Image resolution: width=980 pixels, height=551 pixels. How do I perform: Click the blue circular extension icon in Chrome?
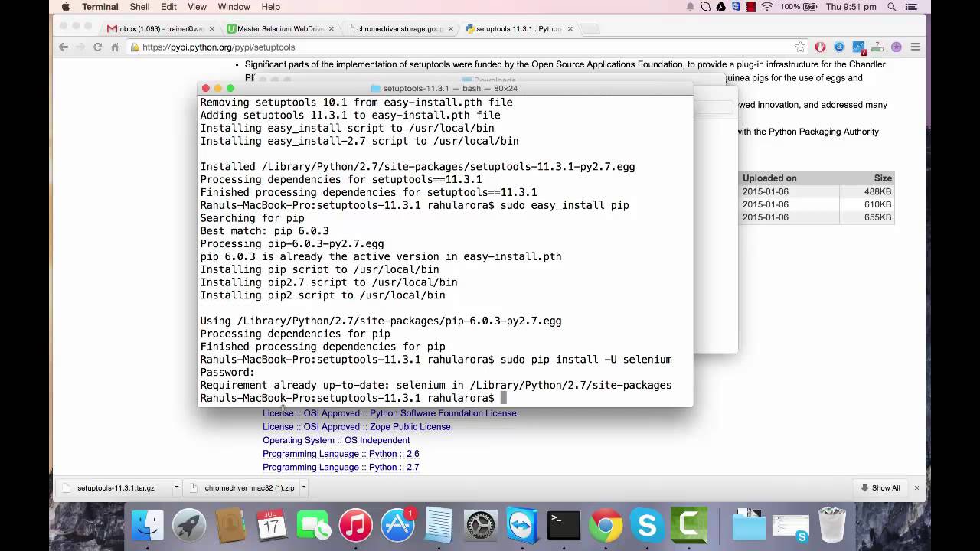tap(839, 47)
